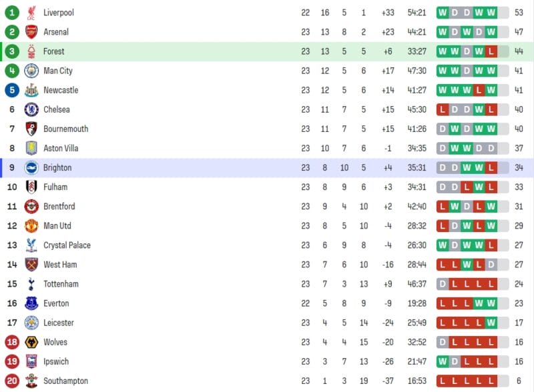This screenshot has height=392, width=534.
Task: Click Forest's latest loss form badge
Action: pyautogui.click(x=491, y=51)
